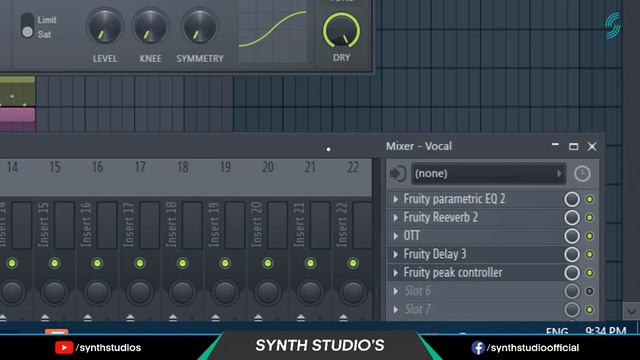Disable Fruity parametric EQ 2 effect
This screenshot has height=360, width=640.
(x=589, y=199)
